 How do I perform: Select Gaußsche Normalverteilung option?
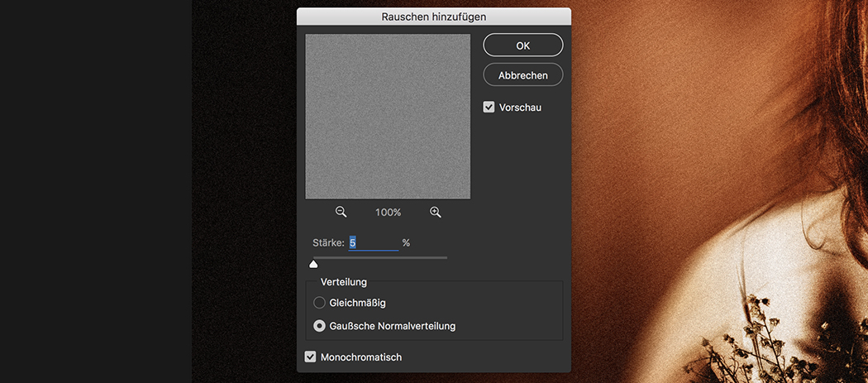tap(319, 326)
